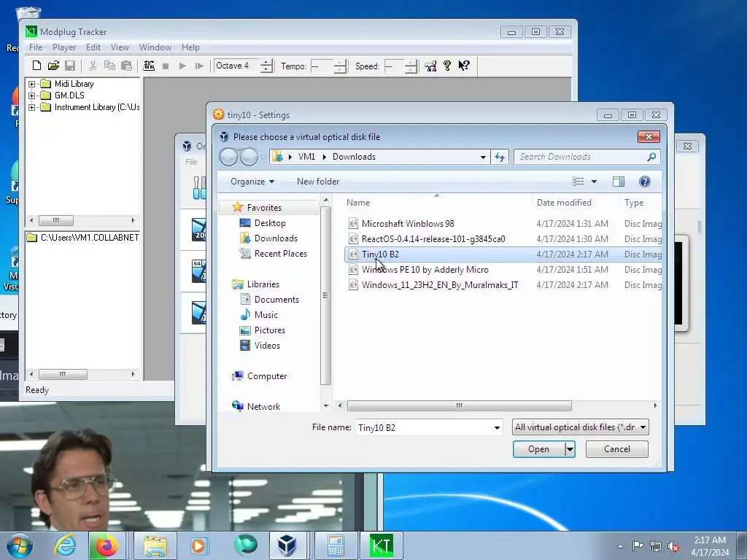Select C:\Users\VM1.COLLABNET folder entry
747x560 pixels.
[x=83, y=237]
